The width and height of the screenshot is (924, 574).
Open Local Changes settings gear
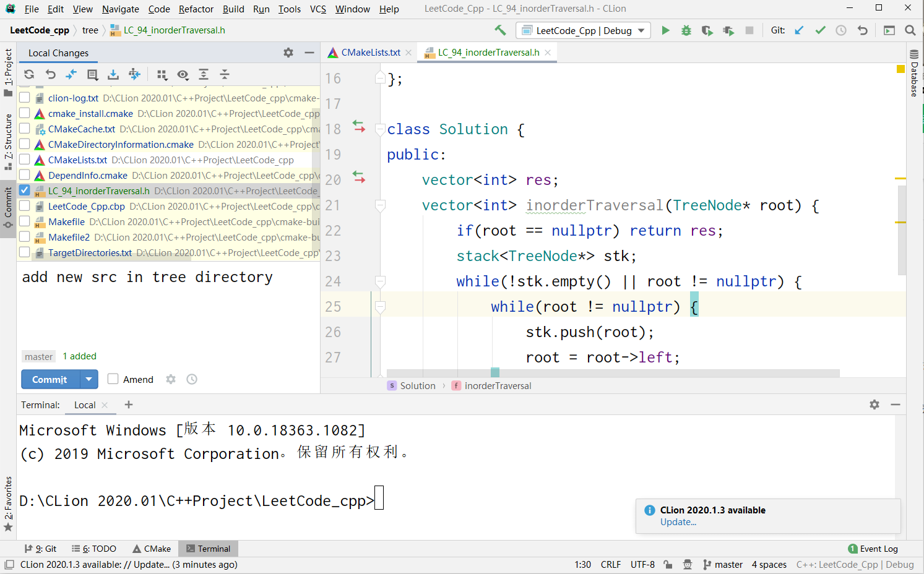click(x=288, y=53)
